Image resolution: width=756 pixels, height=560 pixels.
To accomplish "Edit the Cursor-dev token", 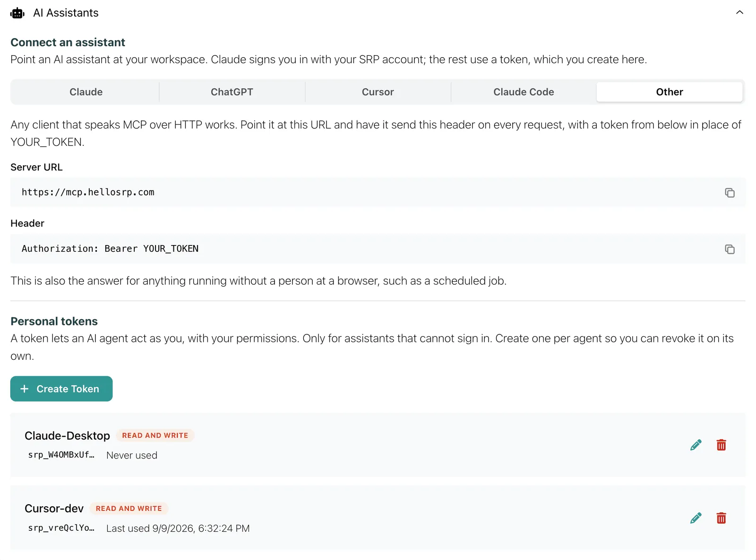I will pos(696,518).
